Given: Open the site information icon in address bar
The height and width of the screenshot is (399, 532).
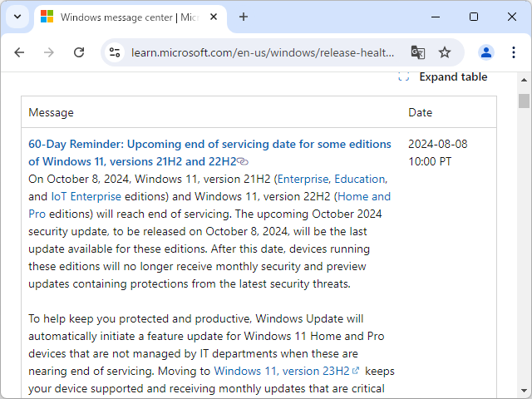Looking at the screenshot, I should click(x=115, y=52).
